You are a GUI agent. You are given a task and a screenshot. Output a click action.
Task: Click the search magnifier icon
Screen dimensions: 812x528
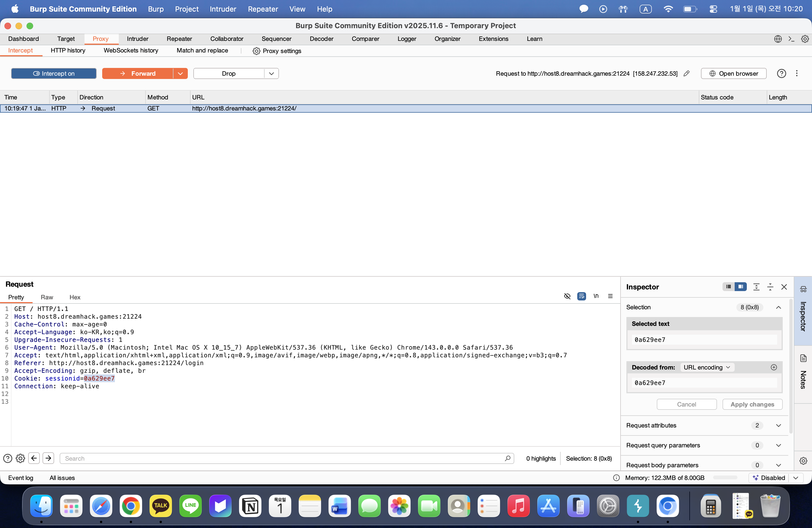(x=507, y=458)
